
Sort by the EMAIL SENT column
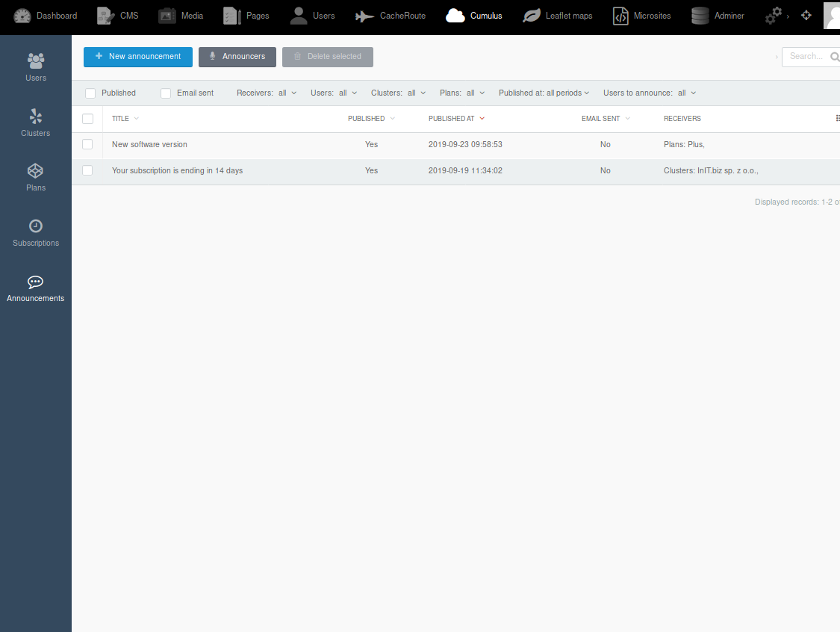[606, 119]
